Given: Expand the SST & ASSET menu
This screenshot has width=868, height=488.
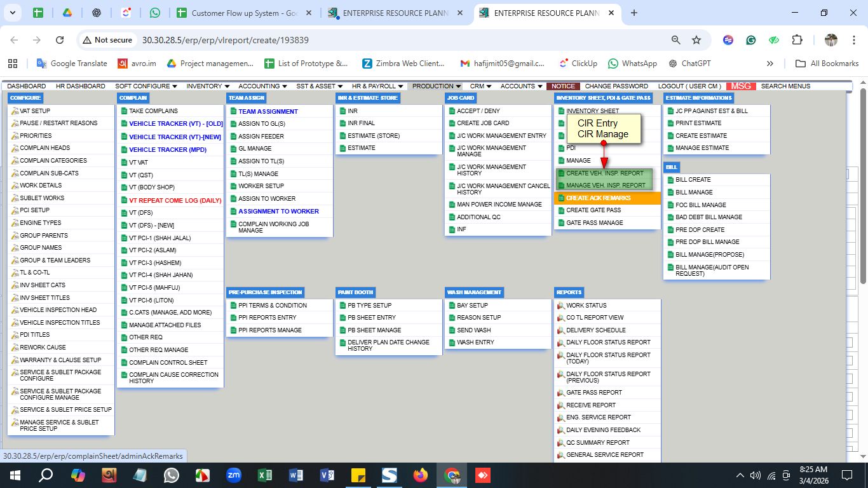Looking at the screenshot, I should click(320, 86).
